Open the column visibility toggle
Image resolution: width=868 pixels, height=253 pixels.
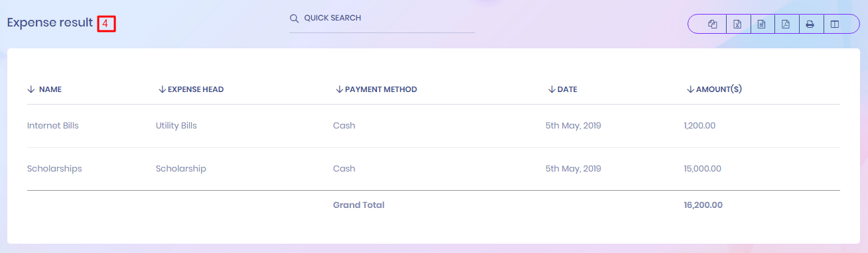coord(835,25)
